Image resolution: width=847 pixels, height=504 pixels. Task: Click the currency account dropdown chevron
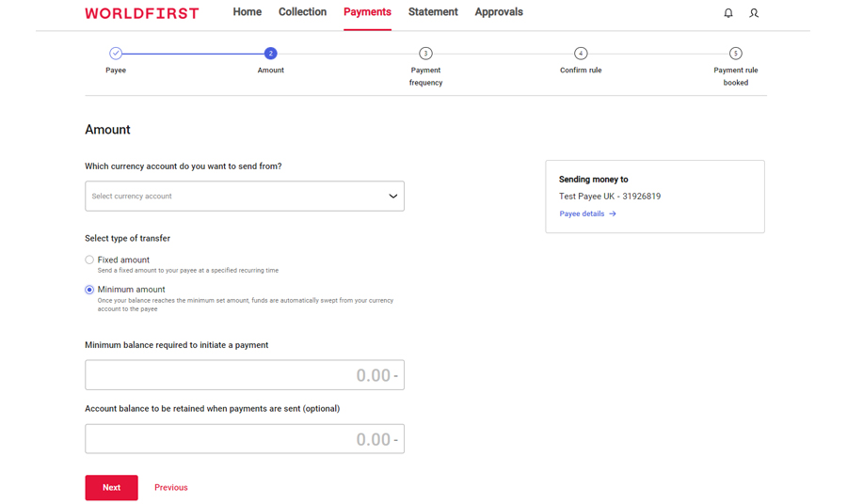pyautogui.click(x=392, y=197)
